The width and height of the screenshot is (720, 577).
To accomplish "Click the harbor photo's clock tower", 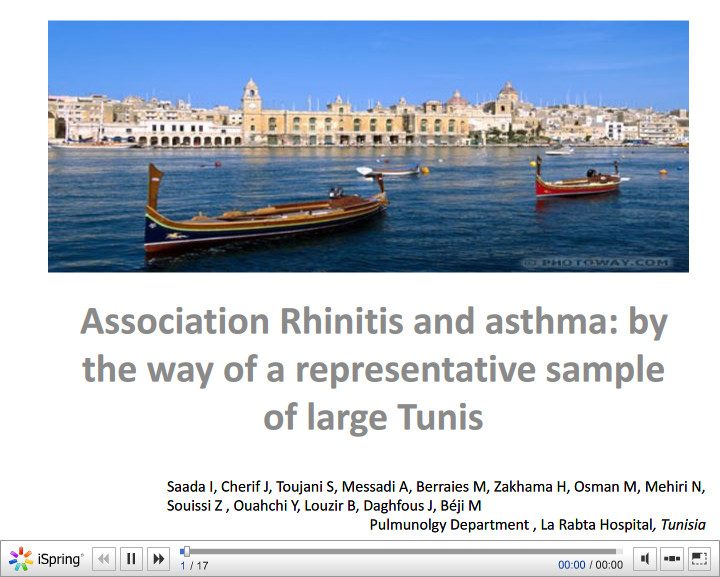I will coord(251,100).
